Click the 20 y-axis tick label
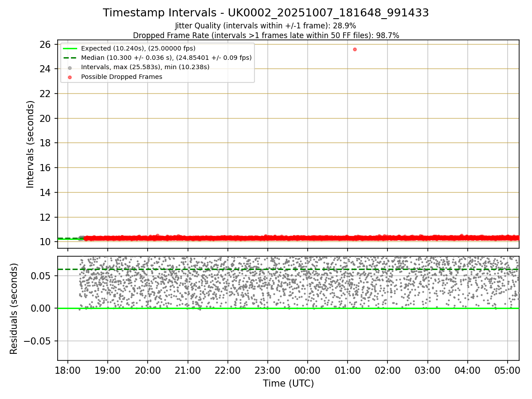This screenshot has width=532, height=399. tap(45, 118)
